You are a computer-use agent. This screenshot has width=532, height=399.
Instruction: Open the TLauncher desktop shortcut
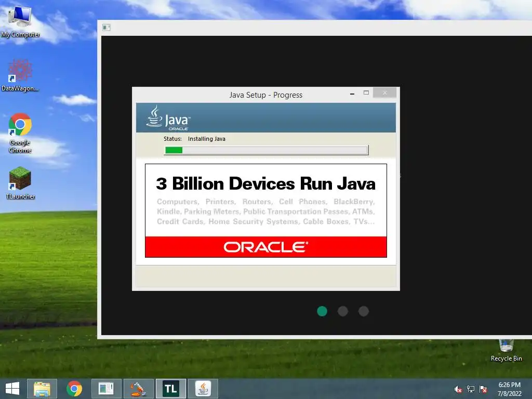[x=20, y=183]
